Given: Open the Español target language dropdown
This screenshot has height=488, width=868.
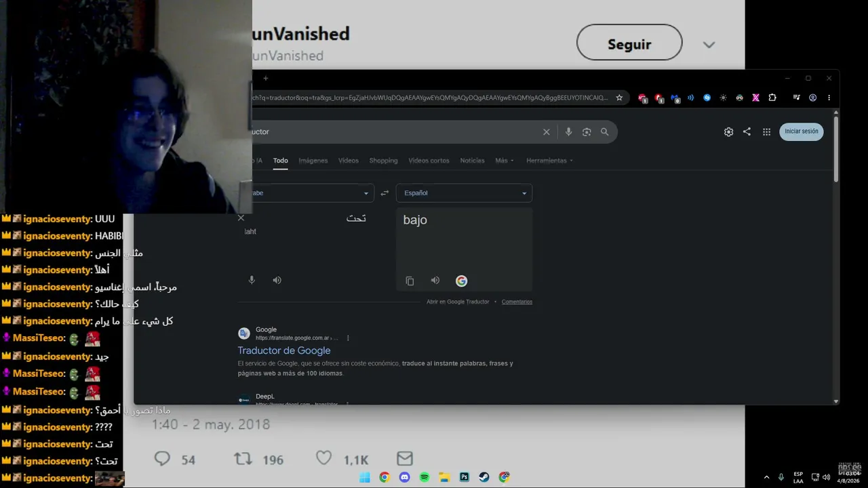Looking at the screenshot, I should [464, 193].
